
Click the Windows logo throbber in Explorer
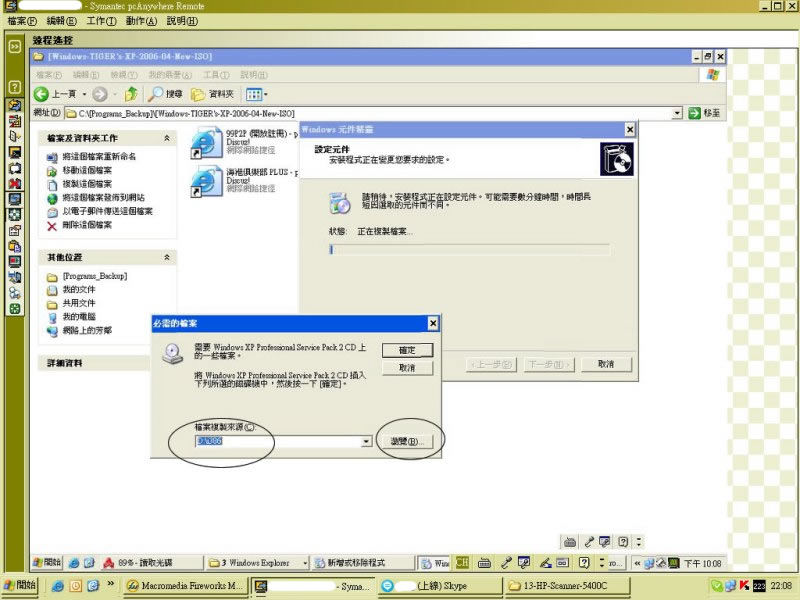coord(713,75)
